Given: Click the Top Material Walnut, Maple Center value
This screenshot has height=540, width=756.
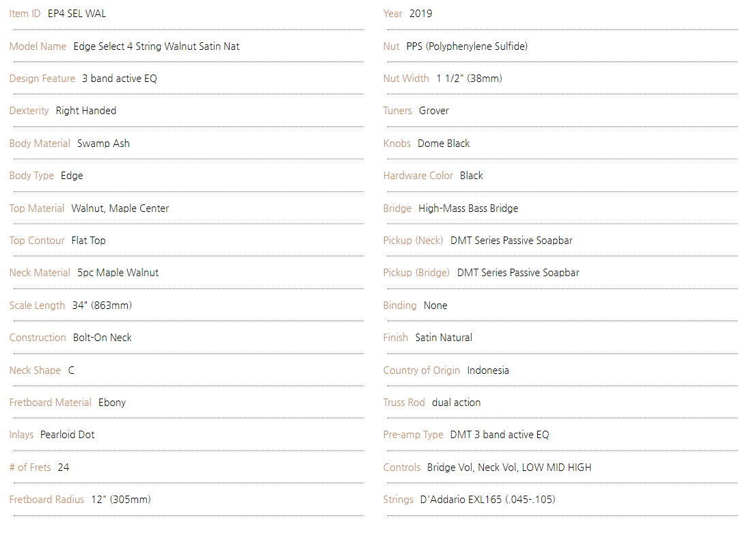Looking at the screenshot, I should click(x=120, y=208).
